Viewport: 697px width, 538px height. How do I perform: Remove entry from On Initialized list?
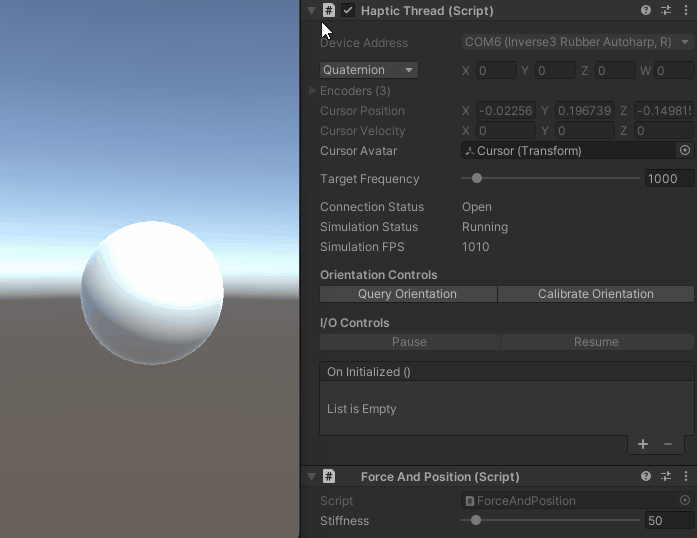pyautogui.click(x=668, y=444)
